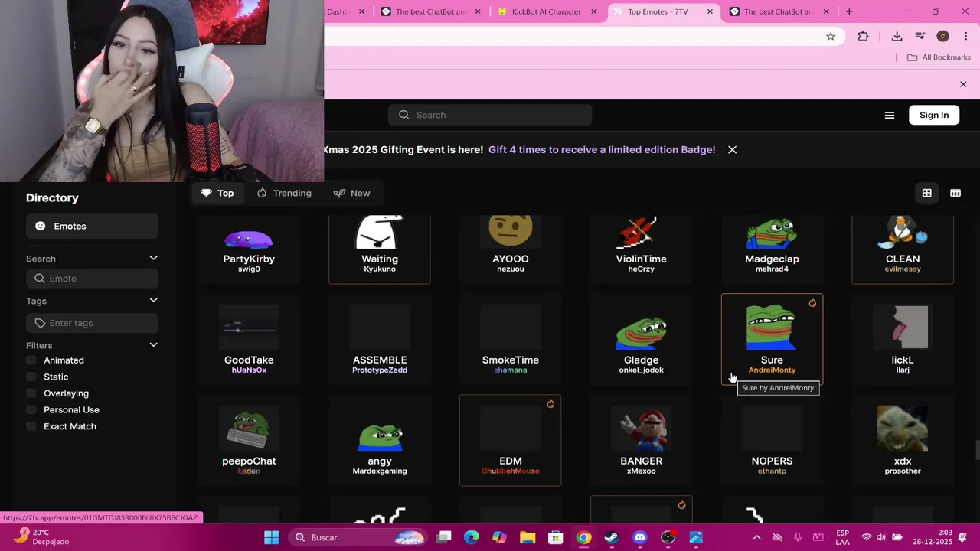Open kelkei_jodok author name under Gladge
Image resolution: width=980 pixels, height=551 pixels.
[x=641, y=370]
